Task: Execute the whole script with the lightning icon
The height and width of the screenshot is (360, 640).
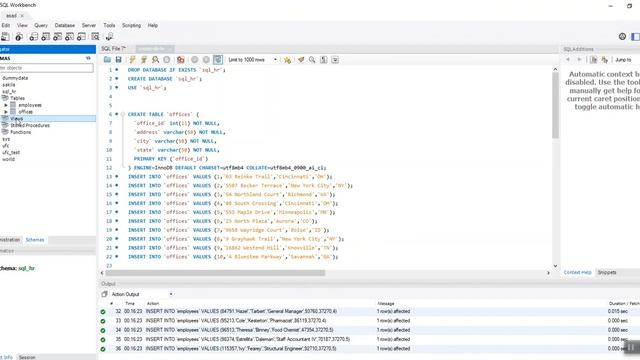Action: click(132, 60)
